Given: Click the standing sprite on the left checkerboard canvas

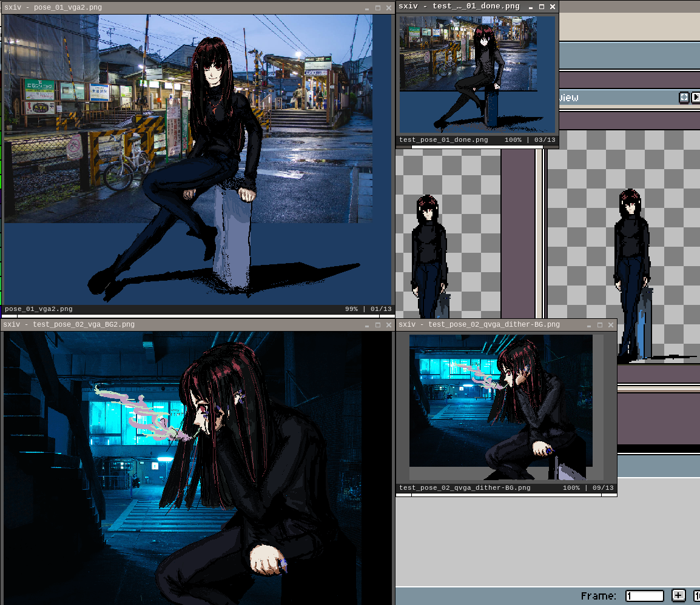Looking at the screenshot, I should 431,256.
